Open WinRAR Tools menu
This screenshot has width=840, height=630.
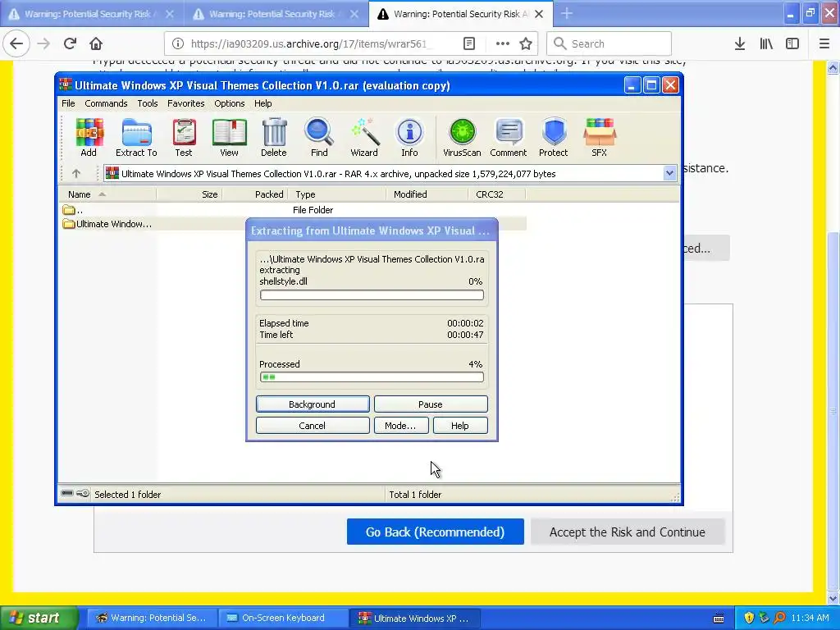tap(148, 103)
